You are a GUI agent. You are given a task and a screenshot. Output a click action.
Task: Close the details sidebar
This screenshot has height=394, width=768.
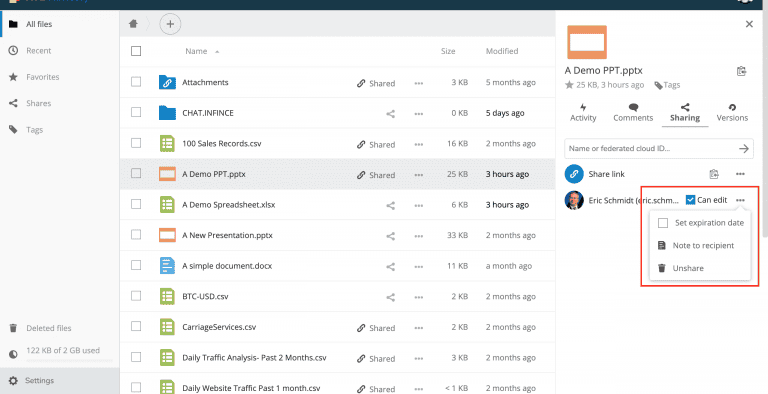(749, 24)
